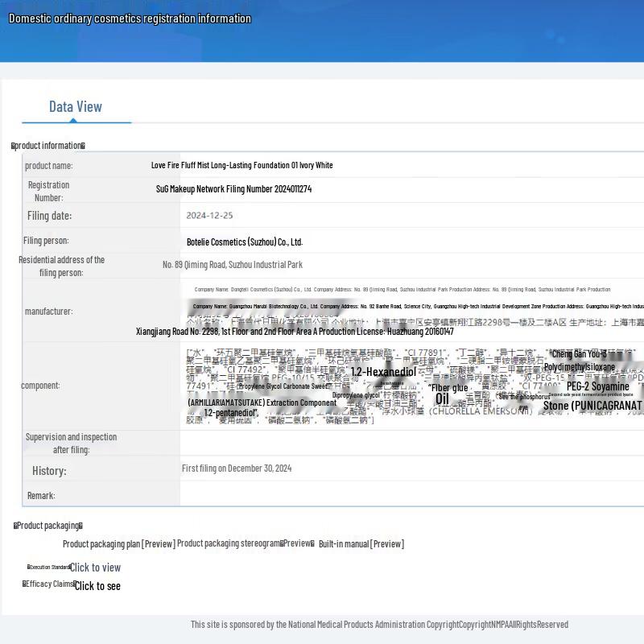Select the 'Polydimethylsiloxane' component
This screenshot has height=644, width=644.
point(580,367)
